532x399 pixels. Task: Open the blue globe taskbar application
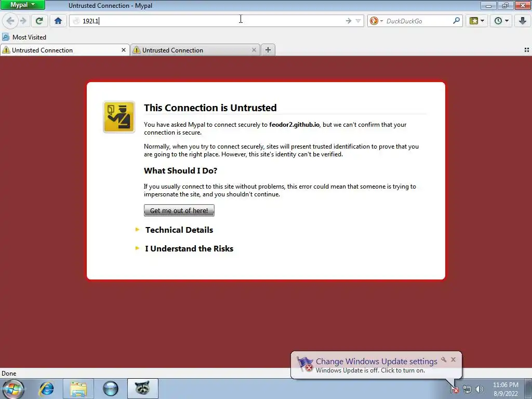(111, 389)
